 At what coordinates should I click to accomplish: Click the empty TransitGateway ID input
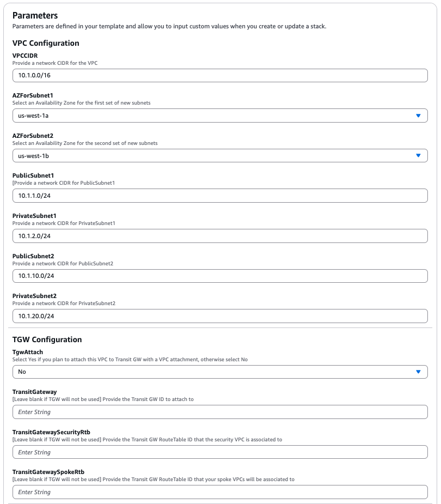[219, 412]
